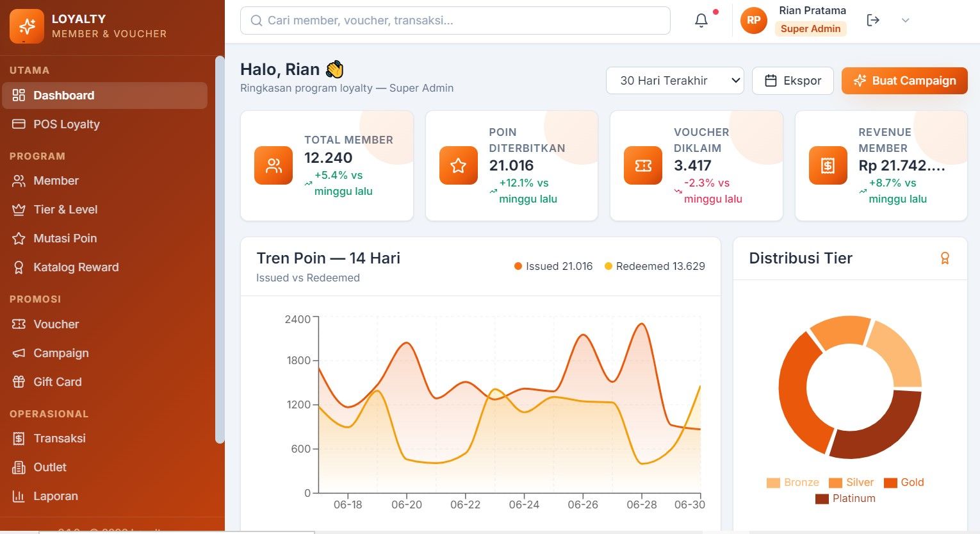
Task: Click the POS Loyalty card icon
Action: tap(19, 124)
